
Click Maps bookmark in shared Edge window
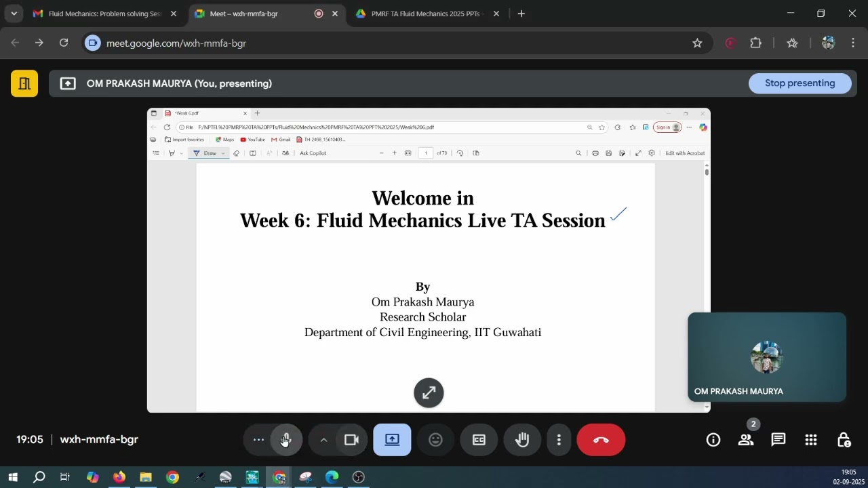click(x=224, y=140)
